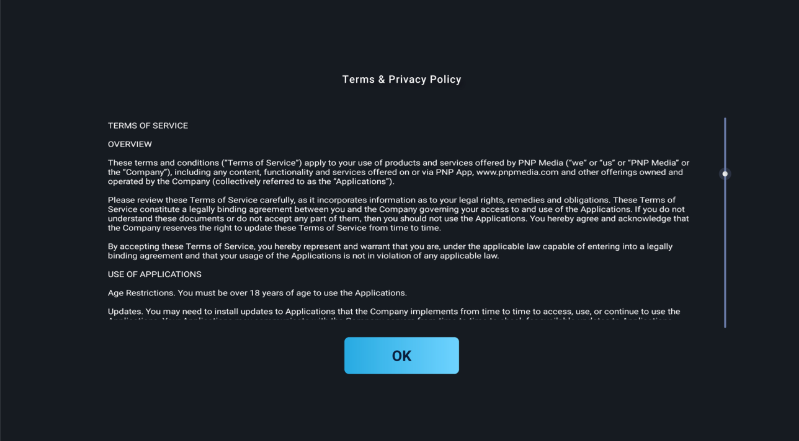The height and width of the screenshot is (441, 799).
Task: Click the scrollbar track below the thumb
Action: tap(725, 260)
